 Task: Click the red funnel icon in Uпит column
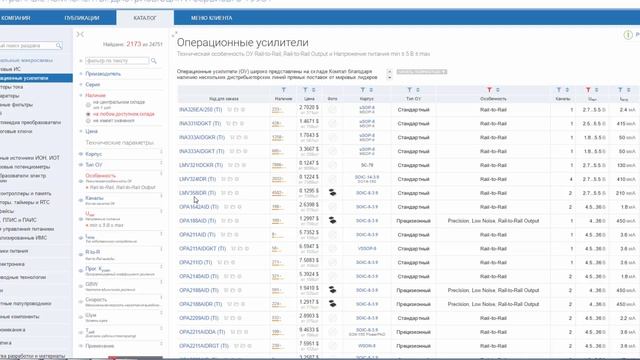(x=588, y=90)
